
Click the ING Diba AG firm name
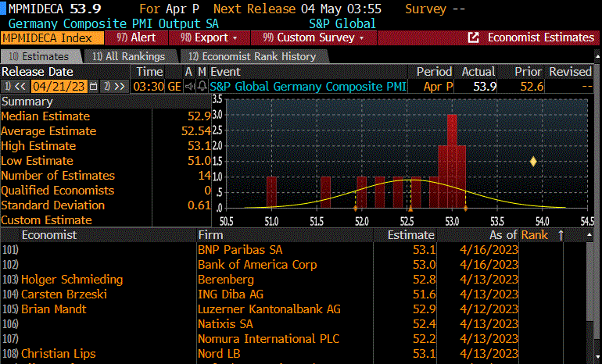click(231, 294)
